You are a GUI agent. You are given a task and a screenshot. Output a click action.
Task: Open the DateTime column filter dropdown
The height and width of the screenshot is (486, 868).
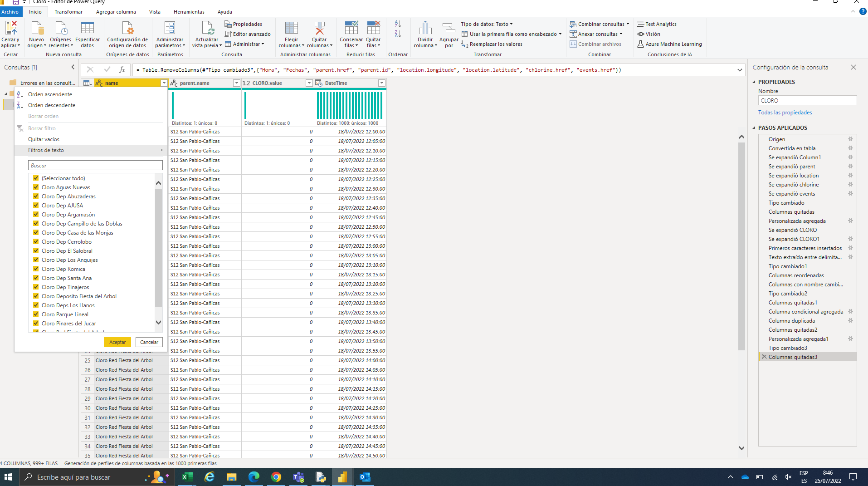pyautogui.click(x=381, y=83)
